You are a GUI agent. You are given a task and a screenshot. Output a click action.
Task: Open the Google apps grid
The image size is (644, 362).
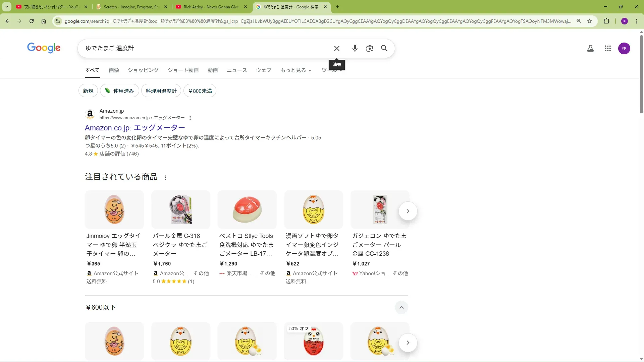[607, 48]
